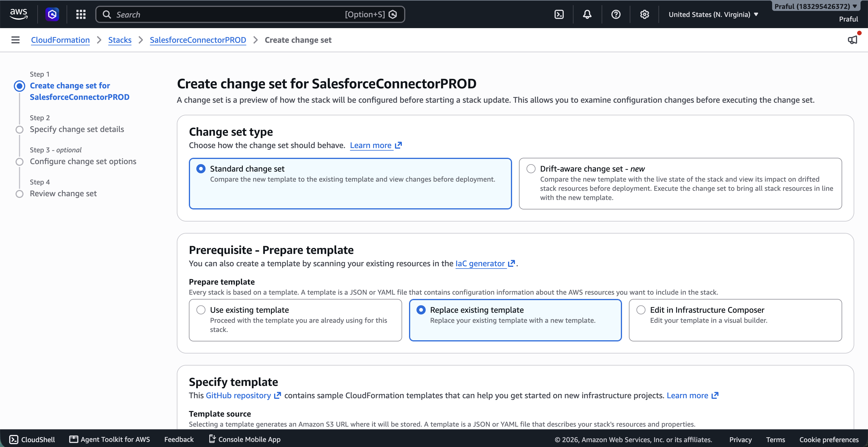Expand the United States (N. Virginia) region dropdown

coord(713,14)
